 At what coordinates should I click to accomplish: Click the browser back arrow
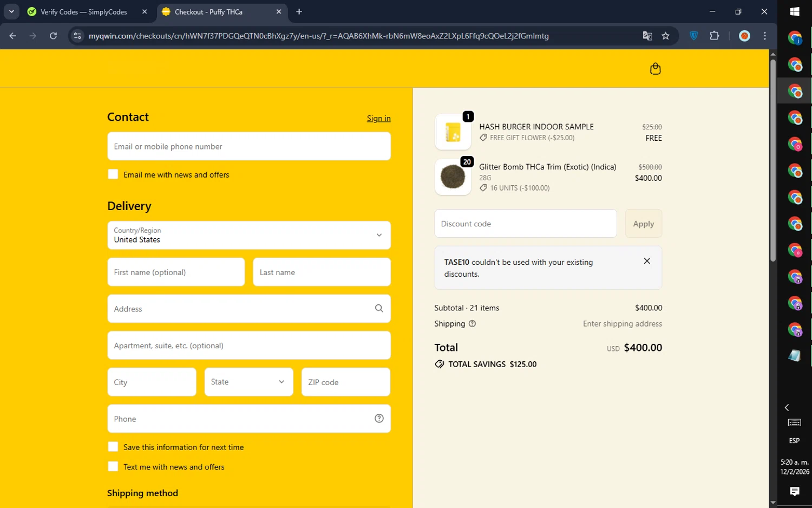point(12,36)
